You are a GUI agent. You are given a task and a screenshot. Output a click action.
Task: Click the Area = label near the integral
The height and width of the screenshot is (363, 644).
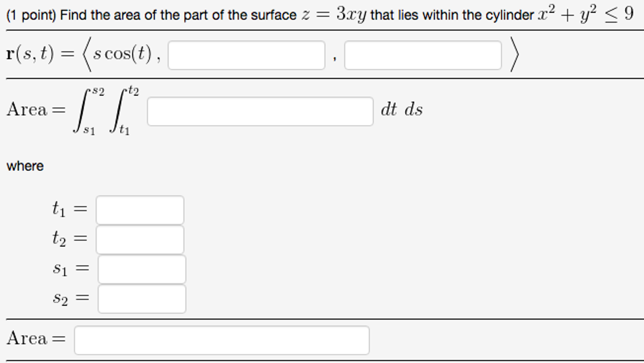click(x=36, y=110)
